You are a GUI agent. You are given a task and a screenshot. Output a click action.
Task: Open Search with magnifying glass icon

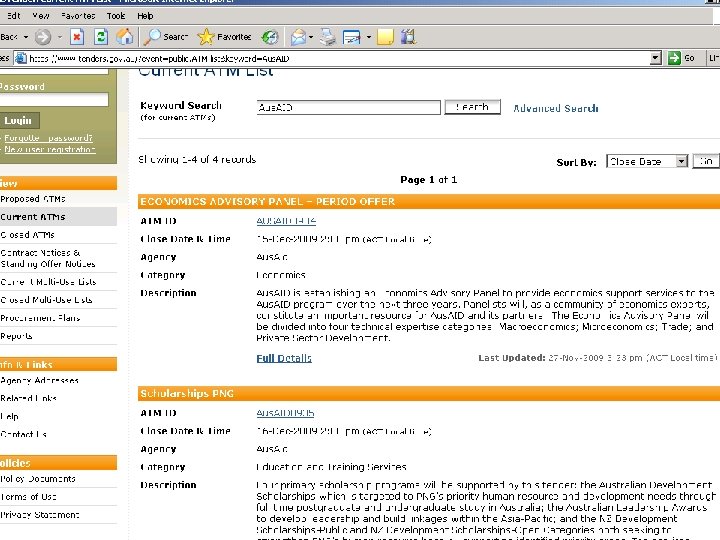click(x=166, y=37)
